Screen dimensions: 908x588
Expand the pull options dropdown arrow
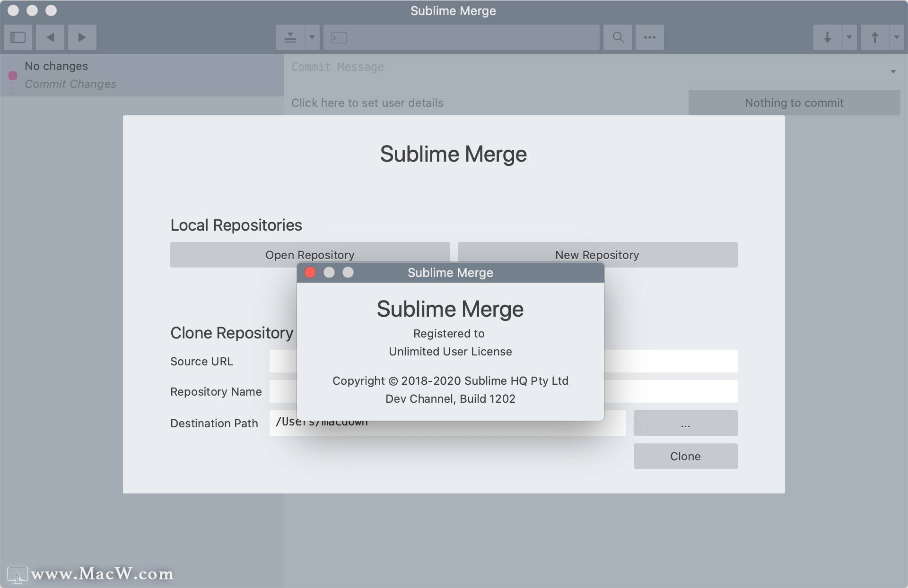(x=849, y=37)
